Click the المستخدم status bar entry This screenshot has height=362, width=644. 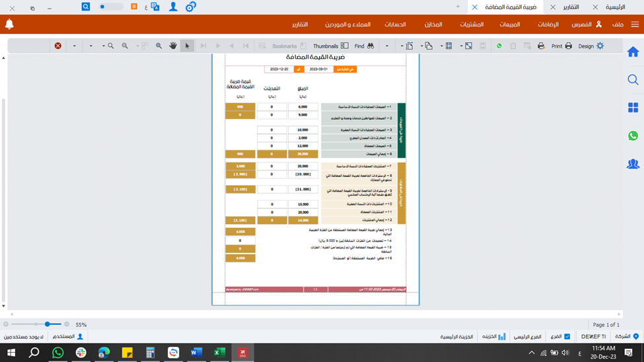tap(68, 336)
